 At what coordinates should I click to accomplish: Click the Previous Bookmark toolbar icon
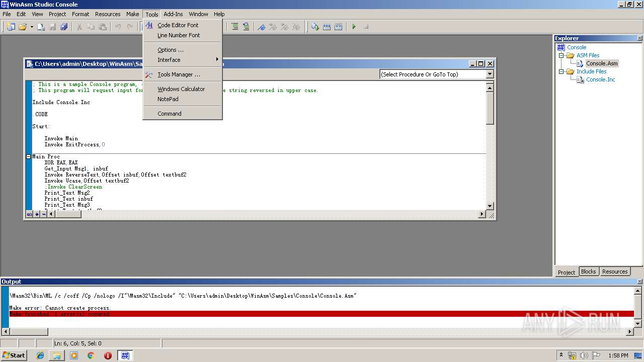coord(284,27)
